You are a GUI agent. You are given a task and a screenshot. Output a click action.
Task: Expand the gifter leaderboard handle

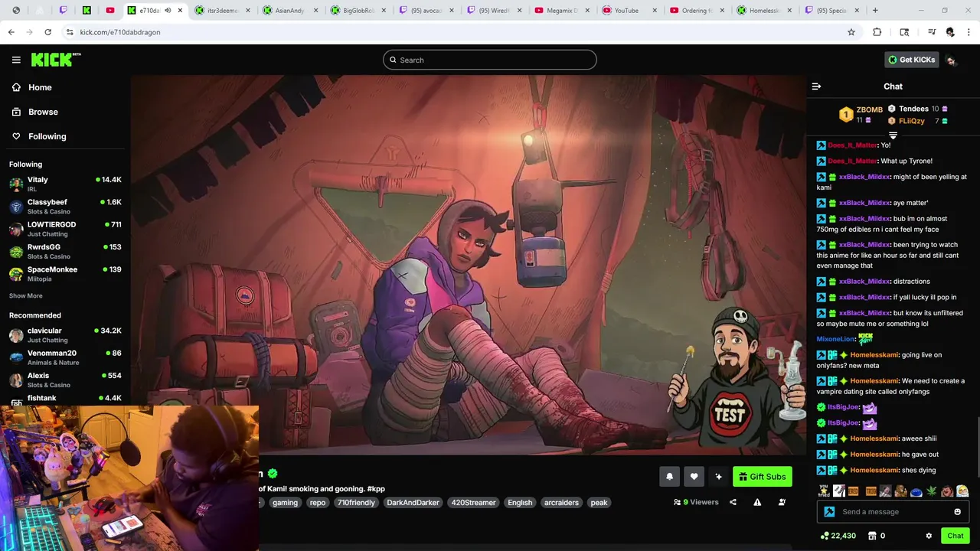click(893, 135)
